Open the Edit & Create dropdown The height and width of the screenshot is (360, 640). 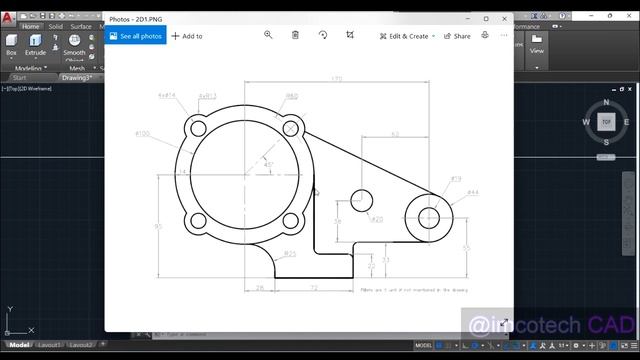point(407,36)
